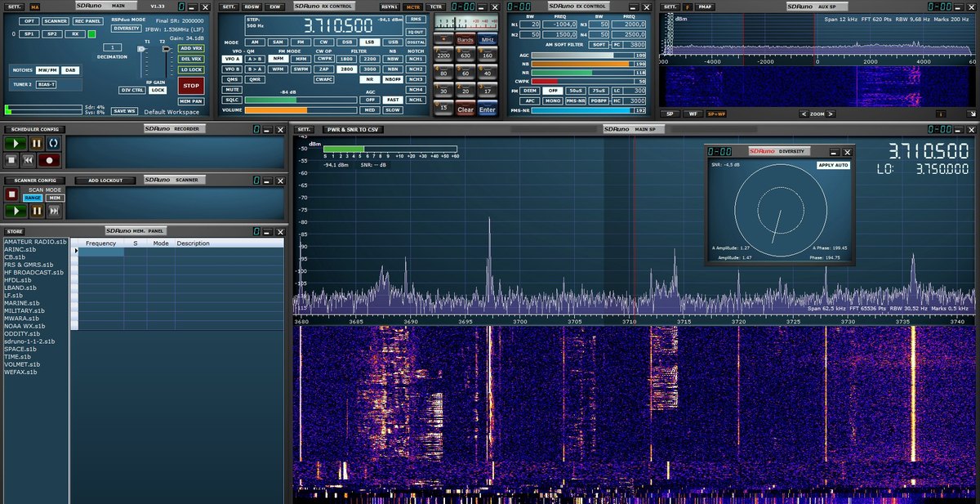980x504 pixels.
Task: Open the CB.s1b memory bank
Action: (14, 257)
